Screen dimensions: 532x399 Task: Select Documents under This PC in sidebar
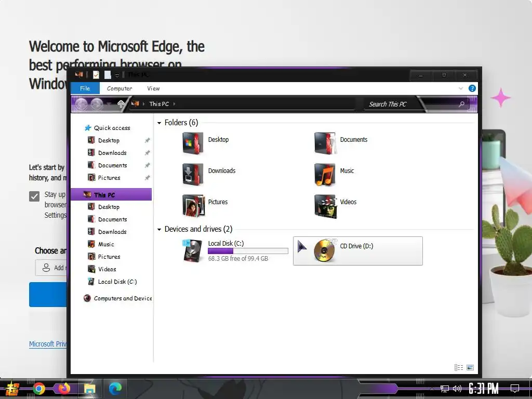107,220
